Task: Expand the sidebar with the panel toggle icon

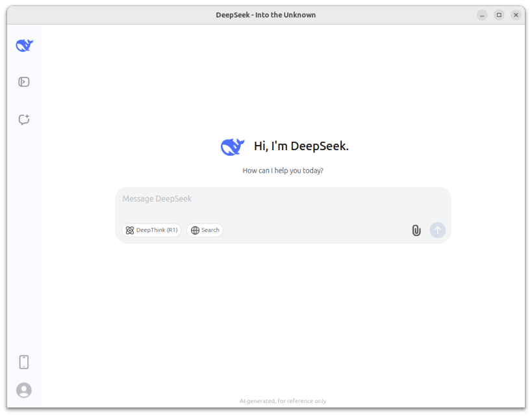Action: 24,82
